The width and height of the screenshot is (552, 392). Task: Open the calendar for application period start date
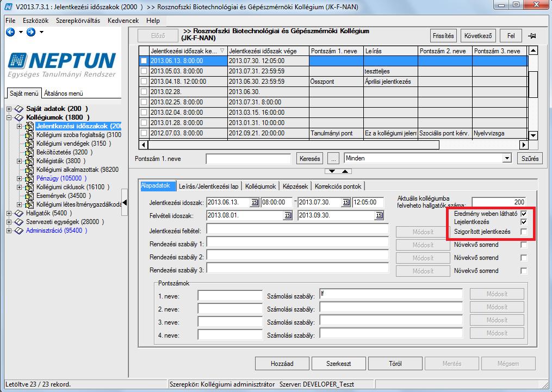(x=254, y=202)
